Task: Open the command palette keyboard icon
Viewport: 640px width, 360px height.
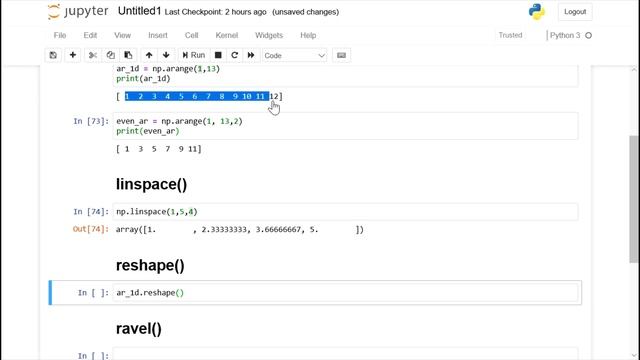Action: pos(342,55)
